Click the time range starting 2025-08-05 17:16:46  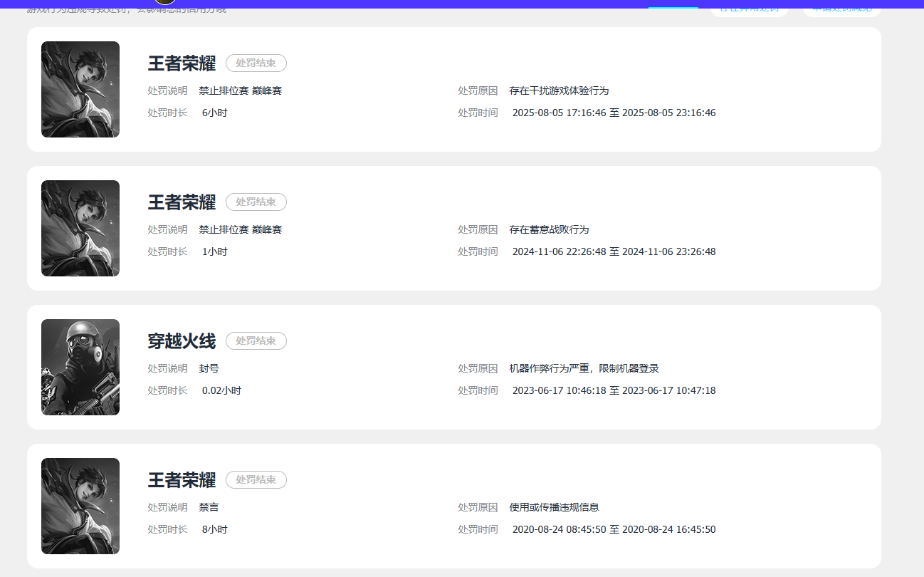614,113
